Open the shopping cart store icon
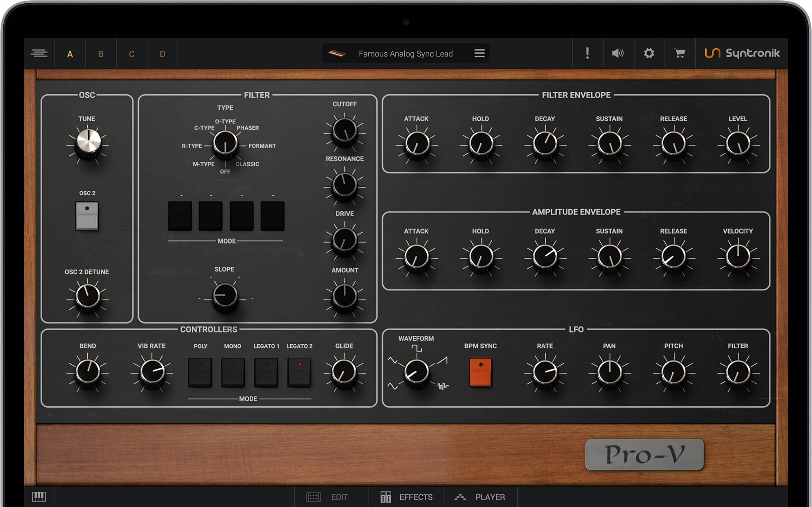812x507 pixels. pyautogui.click(x=680, y=53)
